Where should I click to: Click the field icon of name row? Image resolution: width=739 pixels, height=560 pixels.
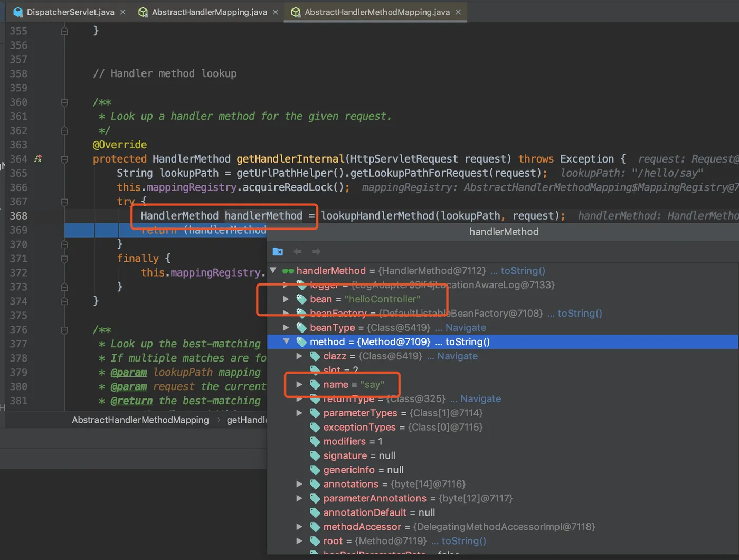point(315,384)
